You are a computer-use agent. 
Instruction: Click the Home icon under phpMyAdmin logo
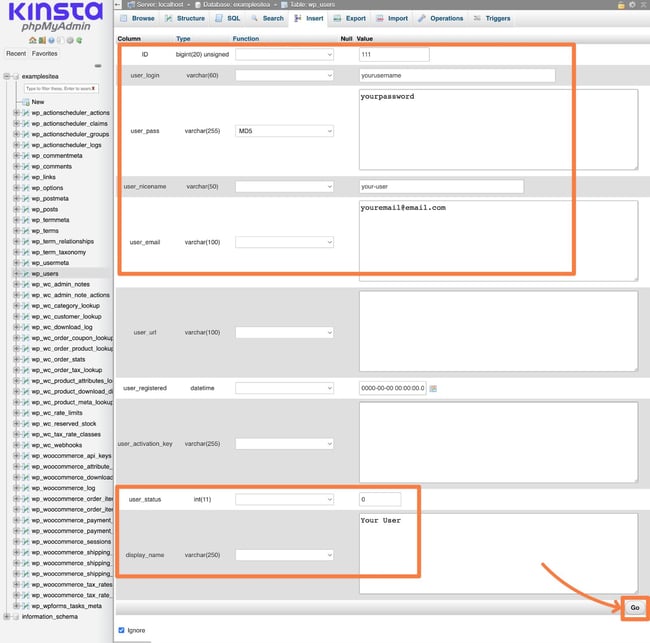click(32, 40)
